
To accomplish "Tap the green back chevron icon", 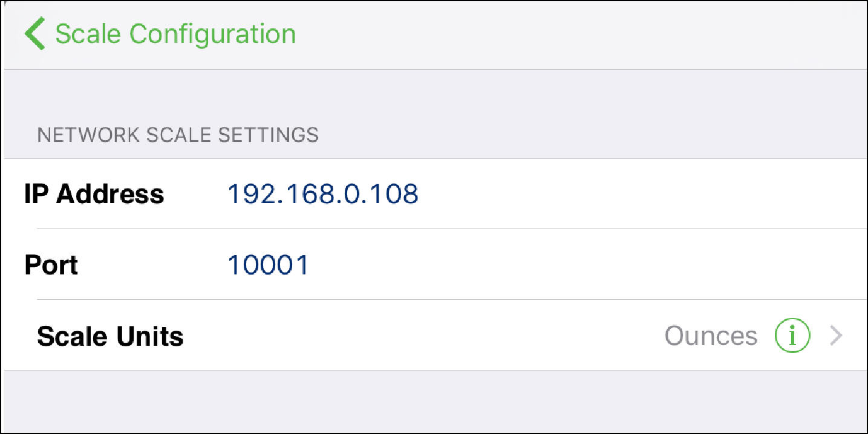I will (x=35, y=34).
